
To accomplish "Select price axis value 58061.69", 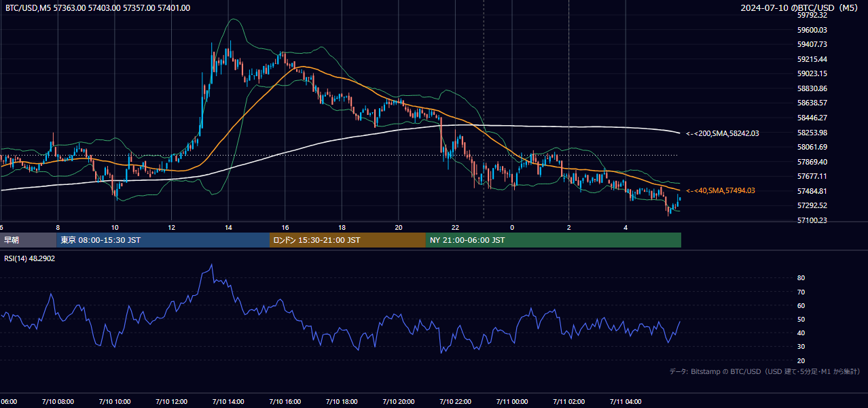I will tap(812, 147).
